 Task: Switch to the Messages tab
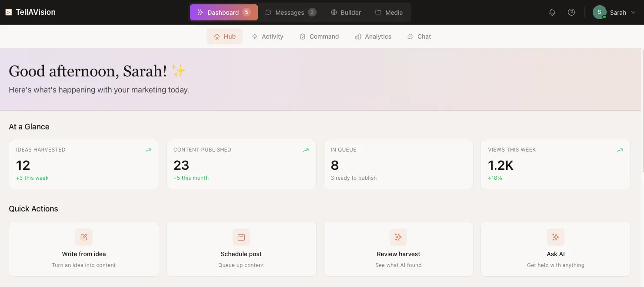pyautogui.click(x=290, y=12)
